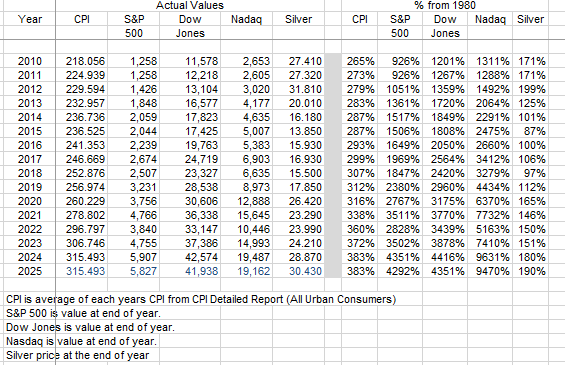The width and height of the screenshot is (565, 365).
Task: Click the Silver price end-of-year note
Action: [x=77, y=355]
